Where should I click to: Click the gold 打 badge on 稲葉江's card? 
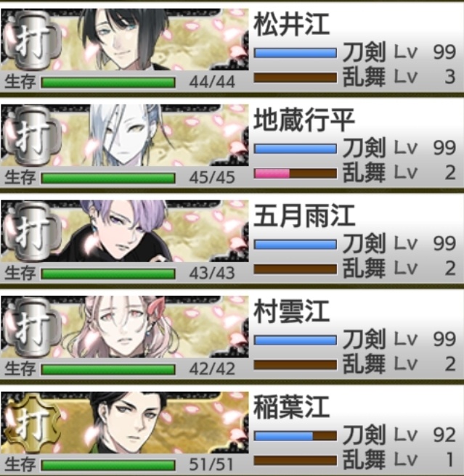(33, 424)
